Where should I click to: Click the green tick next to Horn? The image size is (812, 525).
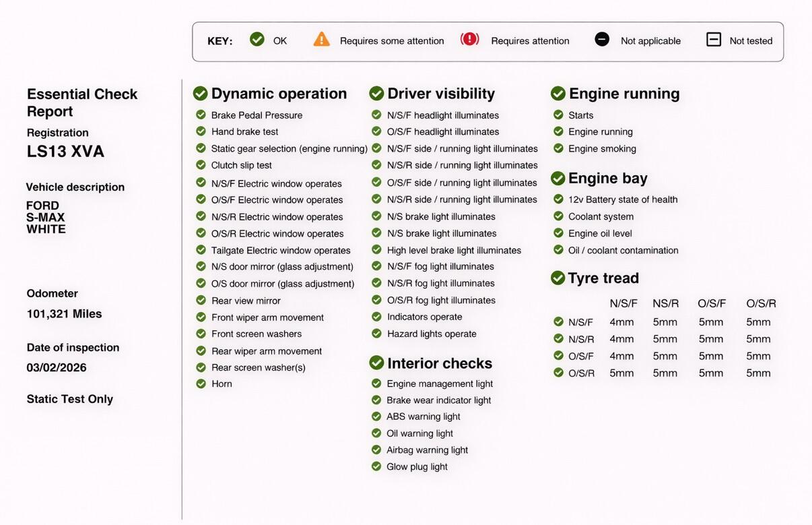pos(201,383)
